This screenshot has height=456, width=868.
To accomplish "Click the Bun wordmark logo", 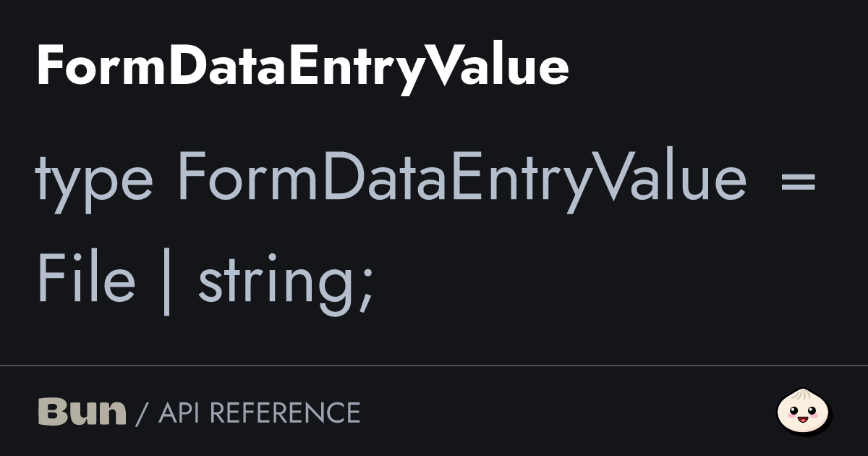I will [x=82, y=412].
